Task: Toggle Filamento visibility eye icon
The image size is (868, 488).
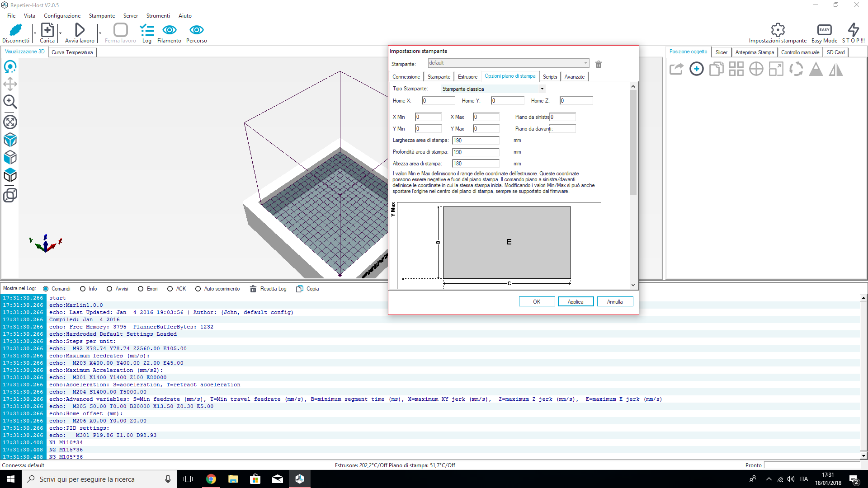Action: [x=169, y=30]
